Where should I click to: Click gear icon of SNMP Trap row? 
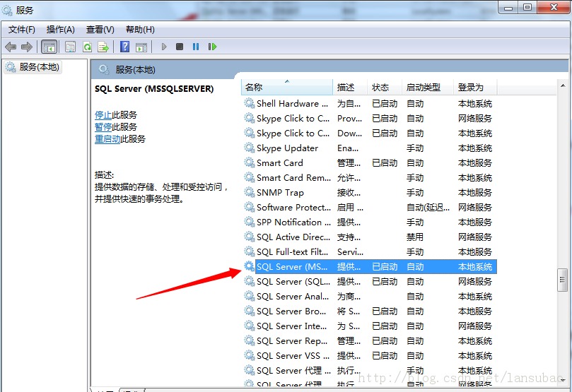point(250,192)
